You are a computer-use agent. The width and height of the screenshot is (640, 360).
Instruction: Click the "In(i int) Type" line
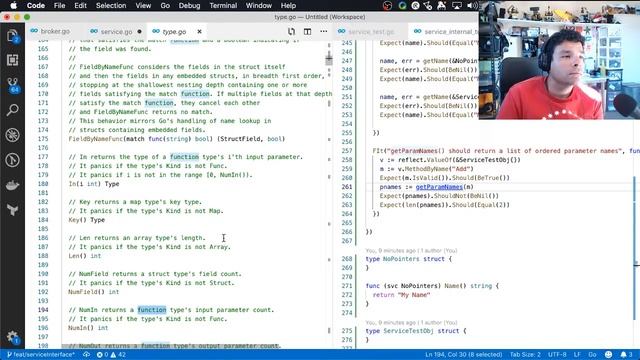pos(94,184)
